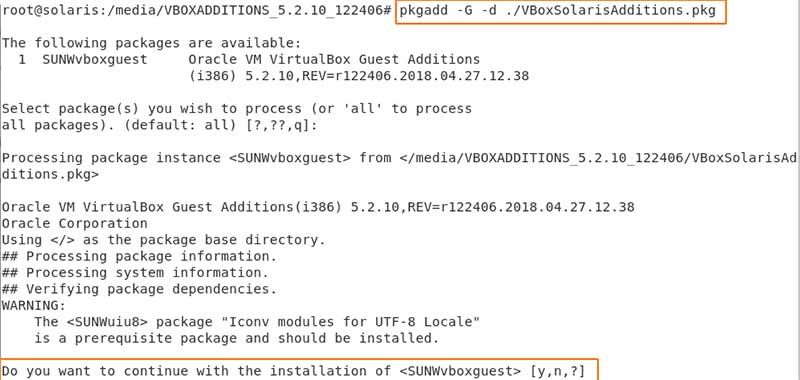This screenshot has width=800, height=380.
Task: Click '## Processing system information.' line
Action: pos(135,273)
